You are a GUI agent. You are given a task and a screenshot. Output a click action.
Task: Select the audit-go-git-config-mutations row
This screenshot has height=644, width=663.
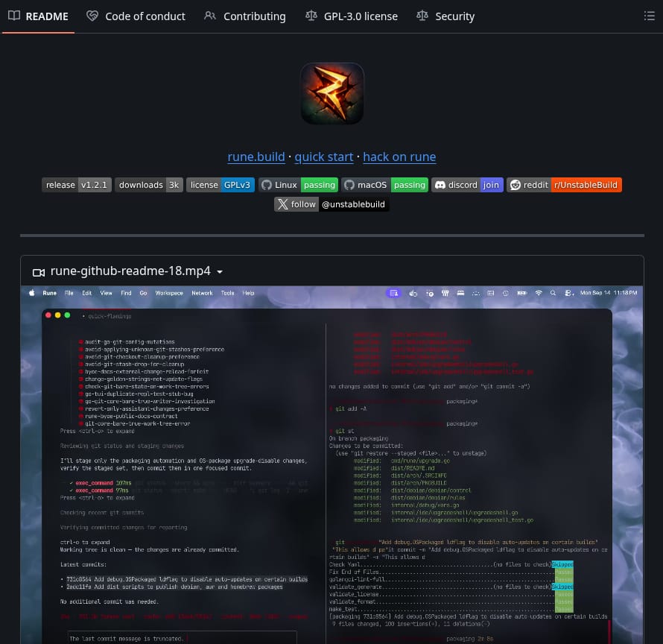127,342
